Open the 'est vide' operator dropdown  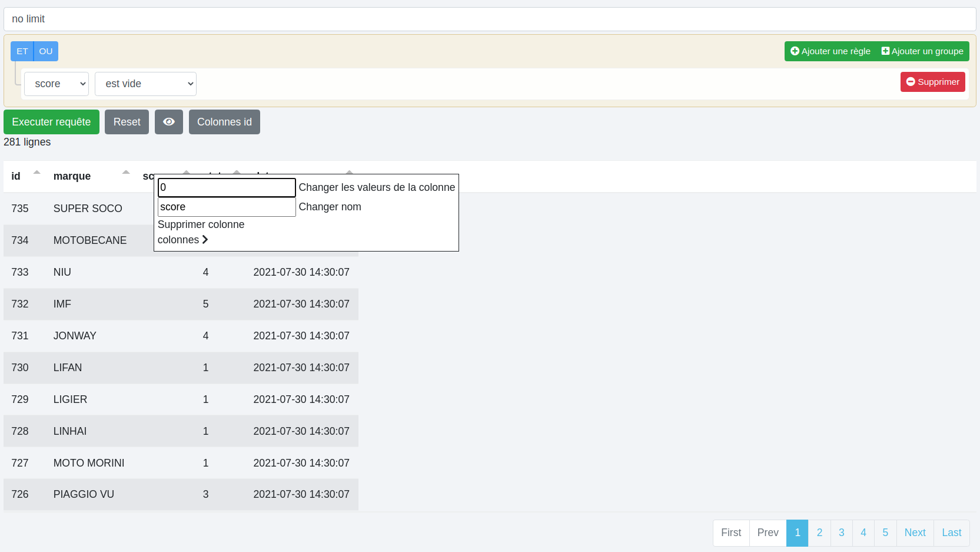pyautogui.click(x=145, y=84)
